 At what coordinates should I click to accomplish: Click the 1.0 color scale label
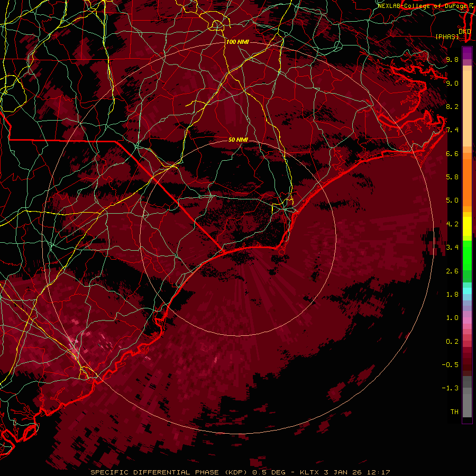pos(452,318)
